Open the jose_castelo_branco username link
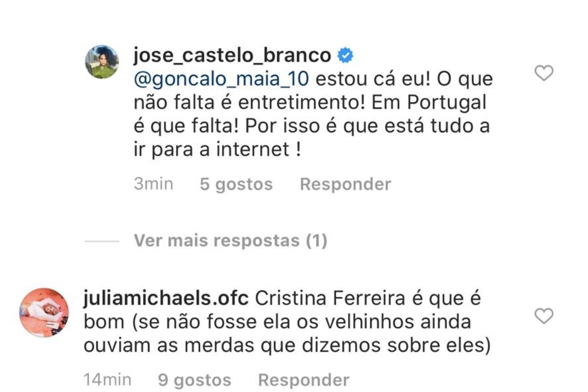 point(232,55)
